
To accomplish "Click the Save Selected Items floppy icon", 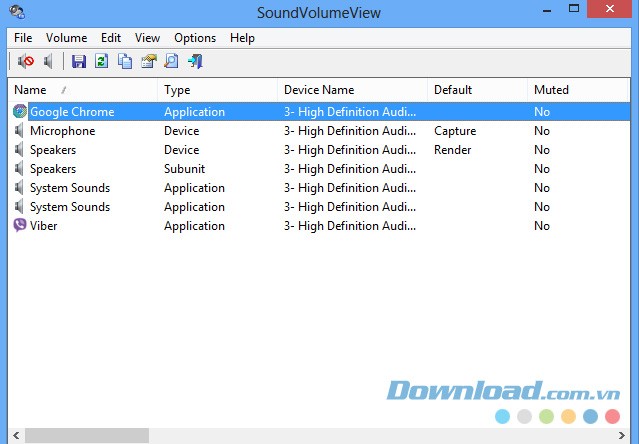I will (79, 62).
